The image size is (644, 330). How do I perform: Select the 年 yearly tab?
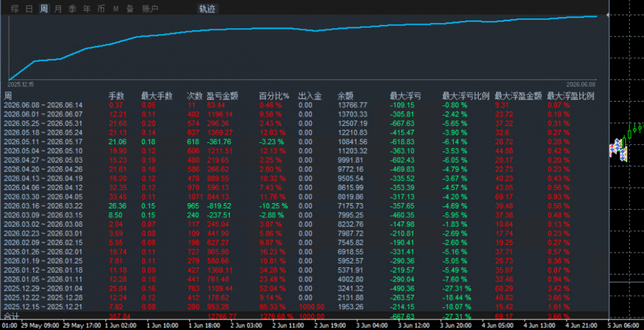coord(87,9)
